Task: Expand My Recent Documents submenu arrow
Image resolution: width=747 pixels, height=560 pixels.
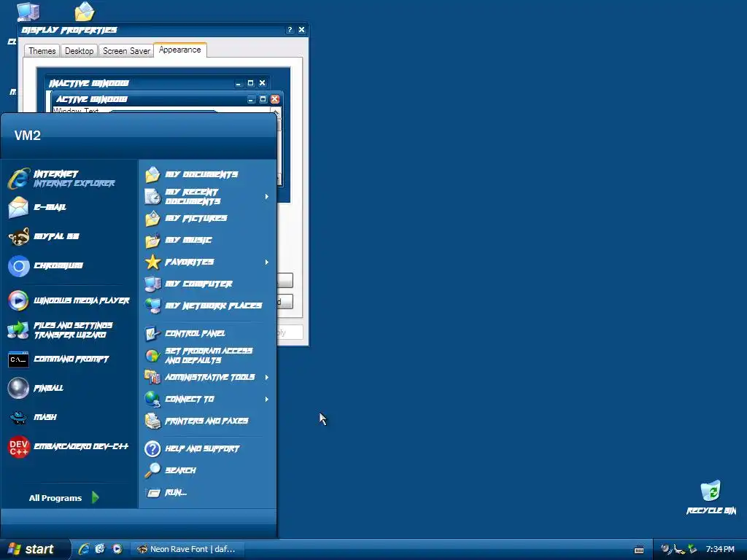Action: pyautogui.click(x=267, y=196)
